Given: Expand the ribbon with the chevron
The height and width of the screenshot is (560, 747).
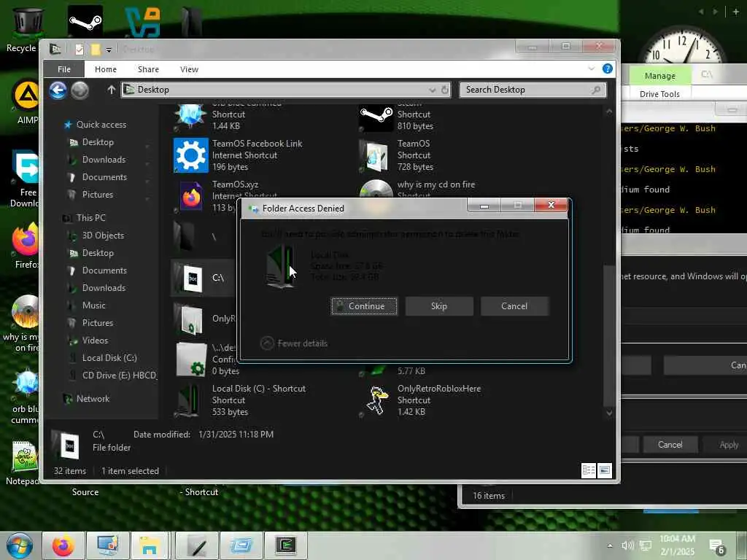Looking at the screenshot, I should click(591, 69).
